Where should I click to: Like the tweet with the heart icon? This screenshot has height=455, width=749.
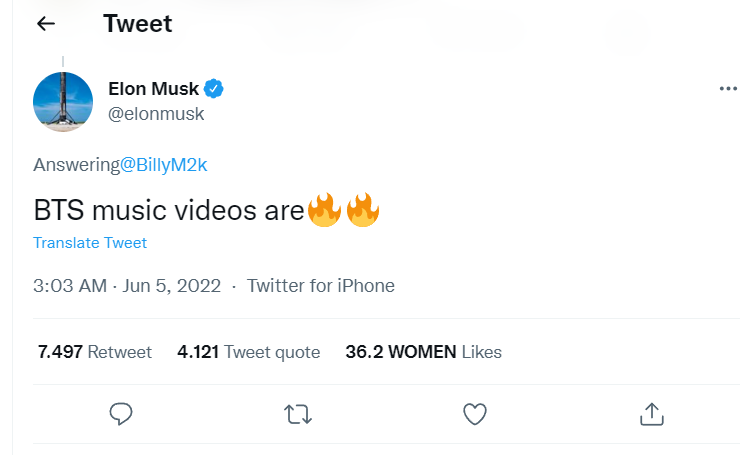pyautogui.click(x=475, y=413)
